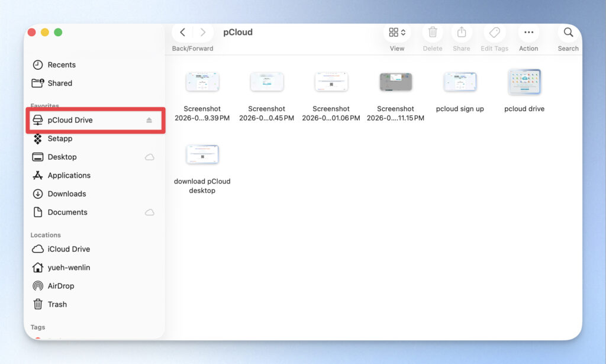Go back with the Back chevron
Screen dimensions: 606x364
coord(182,33)
